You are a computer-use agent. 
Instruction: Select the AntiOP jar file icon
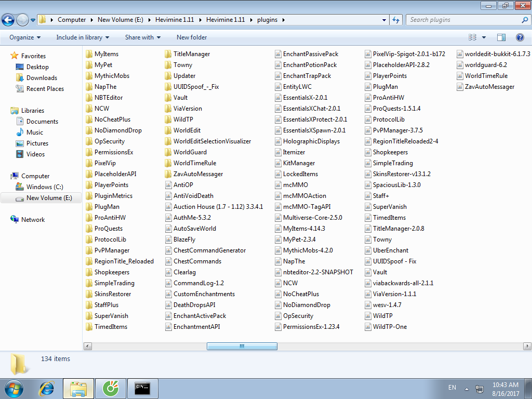coord(168,185)
